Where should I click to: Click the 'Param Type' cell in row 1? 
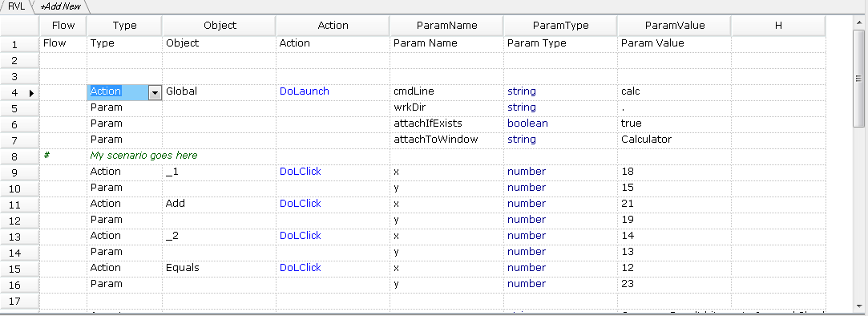[560, 44]
